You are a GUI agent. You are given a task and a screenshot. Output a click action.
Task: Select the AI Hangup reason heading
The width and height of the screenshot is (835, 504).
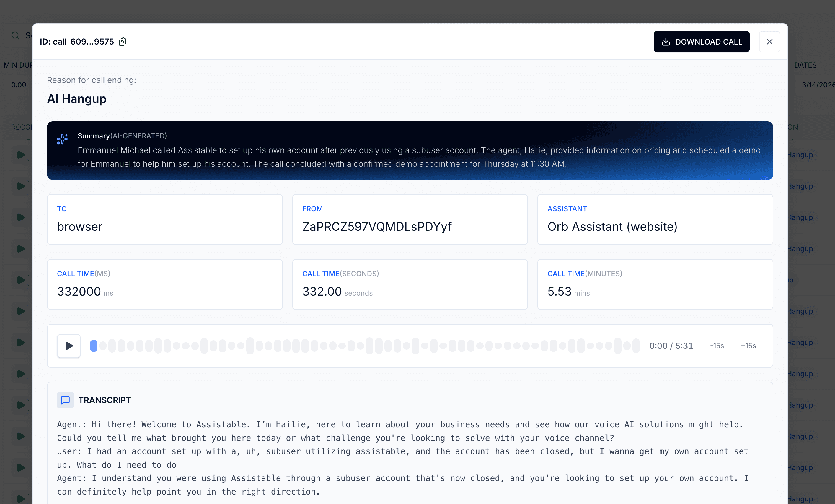point(76,99)
